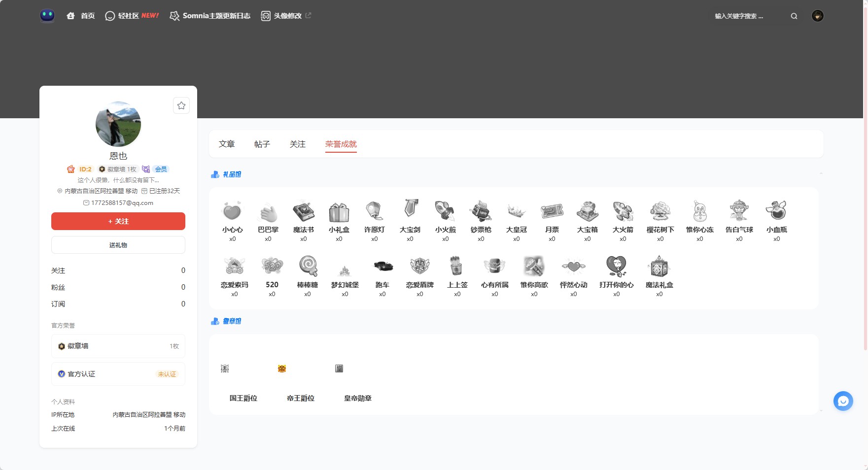Select the 许愿灯 wishing lantern gift
Viewport: 868px width, 470px height.
[x=375, y=211]
